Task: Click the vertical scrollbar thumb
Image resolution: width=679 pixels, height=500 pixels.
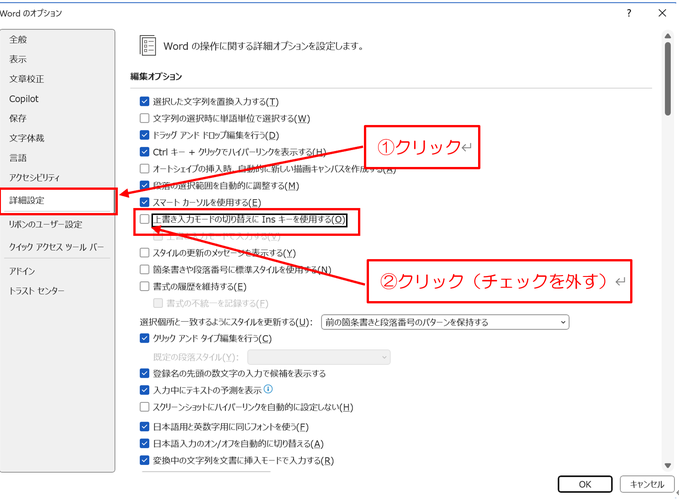Action: pos(668,79)
